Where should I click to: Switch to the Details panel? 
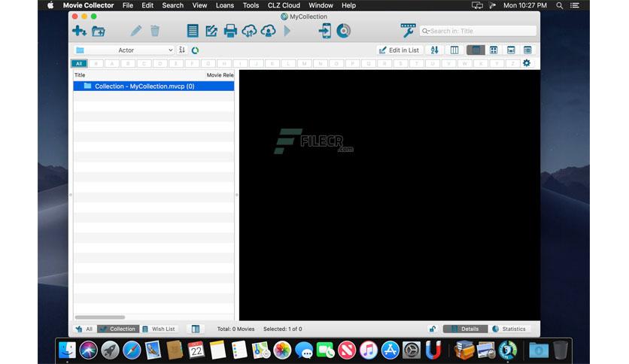(x=465, y=329)
